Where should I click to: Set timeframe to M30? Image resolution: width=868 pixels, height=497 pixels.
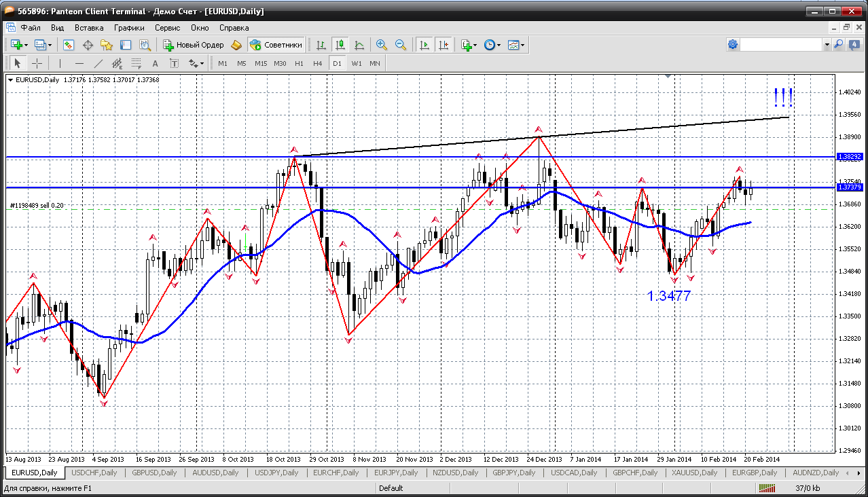point(280,63)
